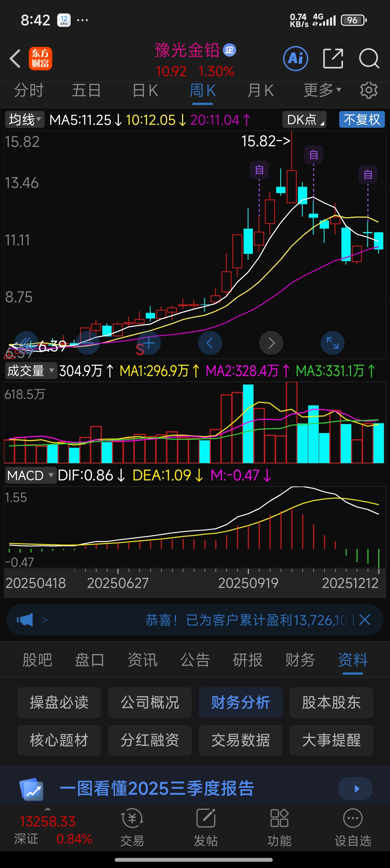Open the 股吧 tab
This screenshot has width=390, height=868.
point(37,660)
